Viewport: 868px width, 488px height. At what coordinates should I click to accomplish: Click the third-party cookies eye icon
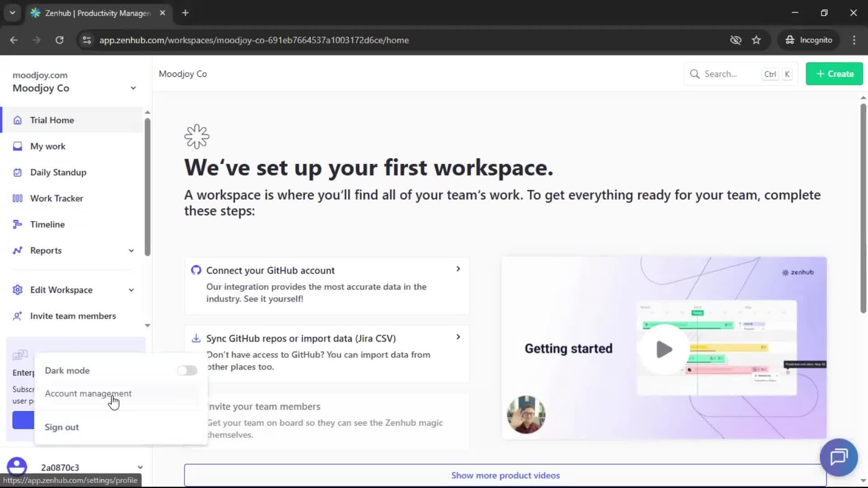pyautogui.click(x=736, y=40)
